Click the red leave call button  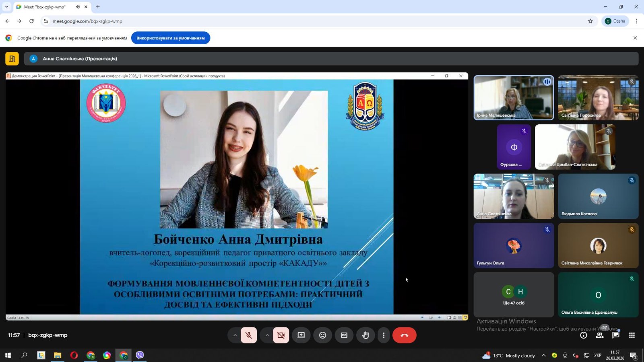405,335
